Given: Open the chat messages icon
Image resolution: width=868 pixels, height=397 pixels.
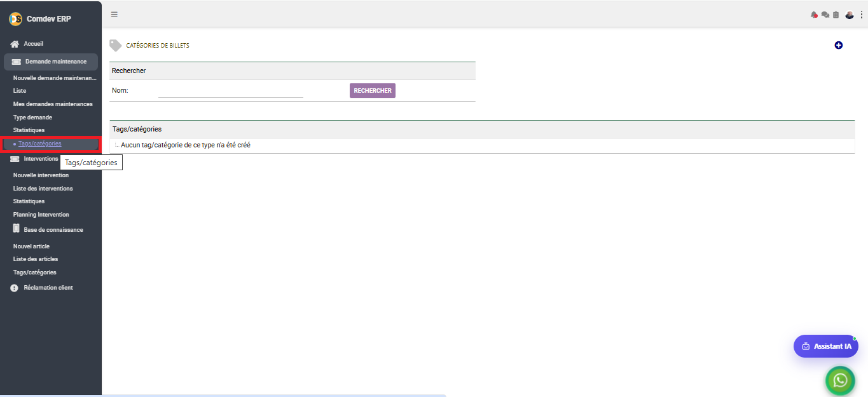Looking at the screenshot, I should tap(825, 15).
